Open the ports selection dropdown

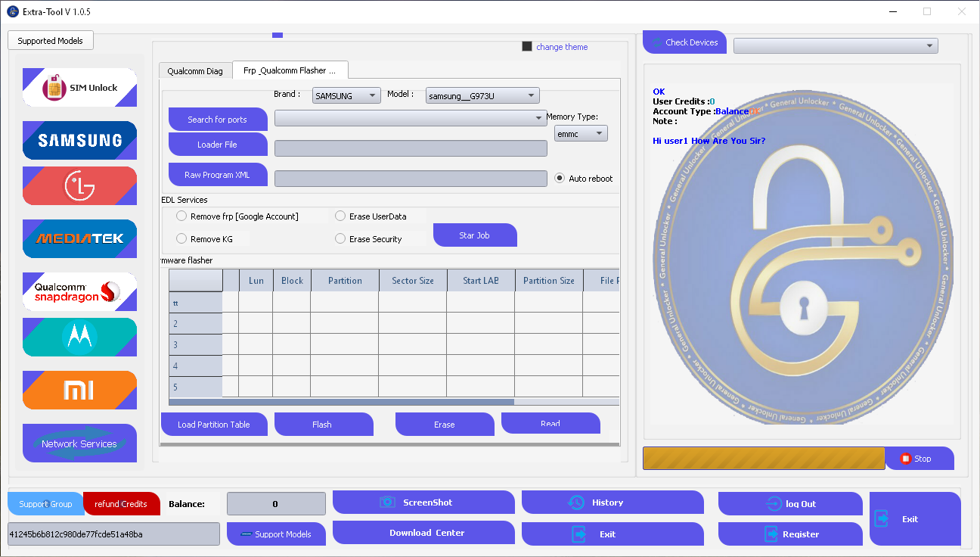(411, 118)
